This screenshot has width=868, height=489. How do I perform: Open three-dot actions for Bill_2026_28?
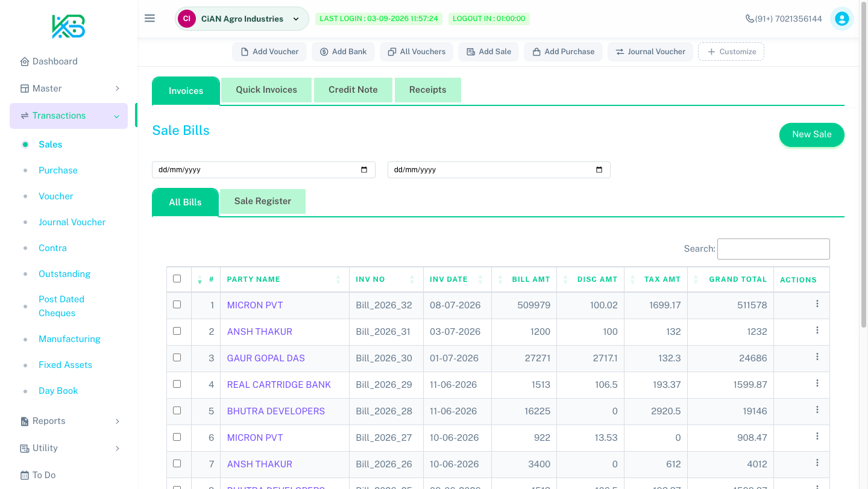pos(817,410)
